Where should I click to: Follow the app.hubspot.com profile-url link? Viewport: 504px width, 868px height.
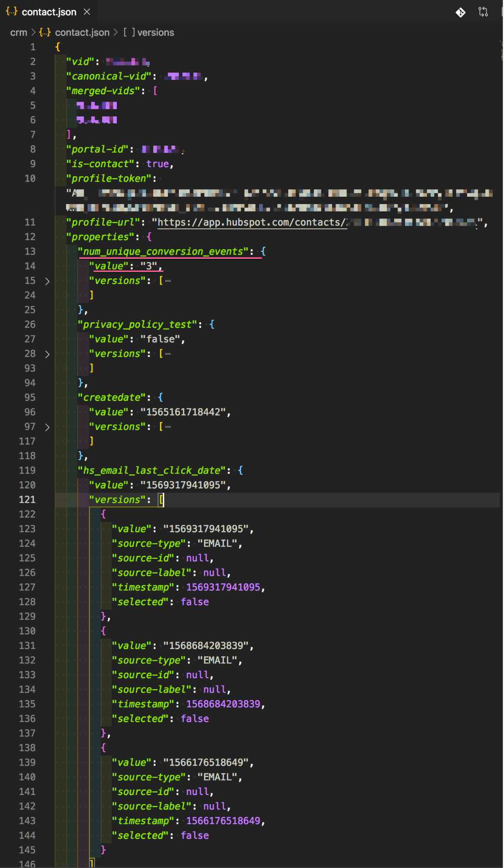(251, 222)
